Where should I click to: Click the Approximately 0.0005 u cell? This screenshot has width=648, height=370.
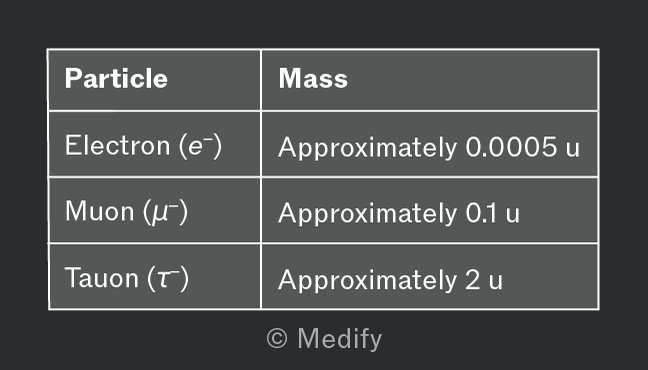(x=430, y=144)
